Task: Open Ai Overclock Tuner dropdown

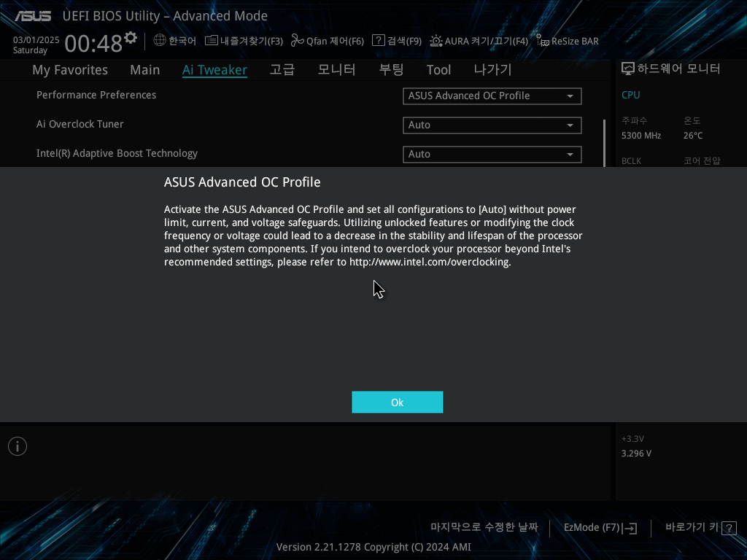Action: 492,125
